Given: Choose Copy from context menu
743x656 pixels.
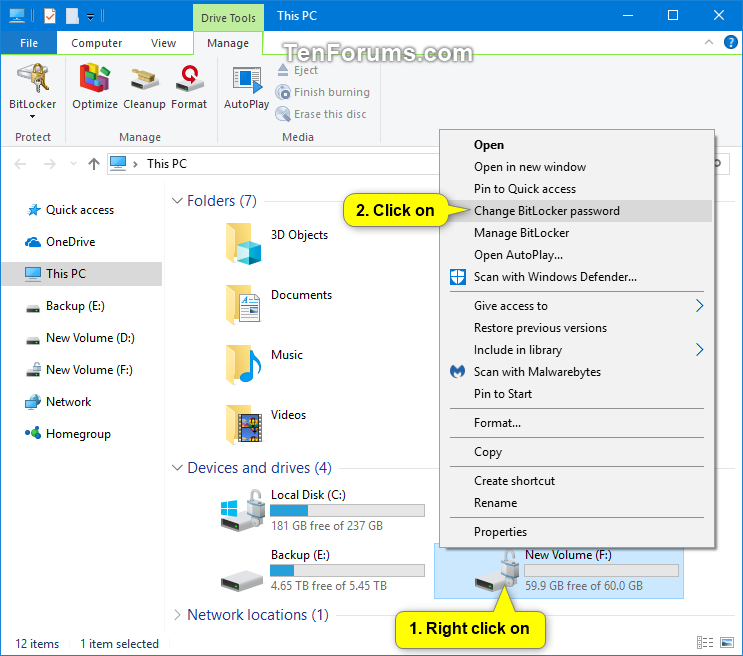Looking at the screenshot, I should coord(577,452).
